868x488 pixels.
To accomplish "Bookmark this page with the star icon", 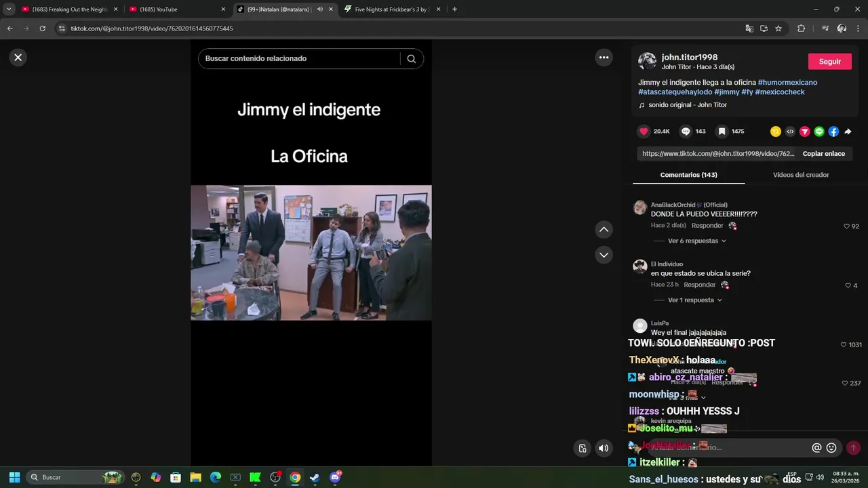I will point(778,28).
